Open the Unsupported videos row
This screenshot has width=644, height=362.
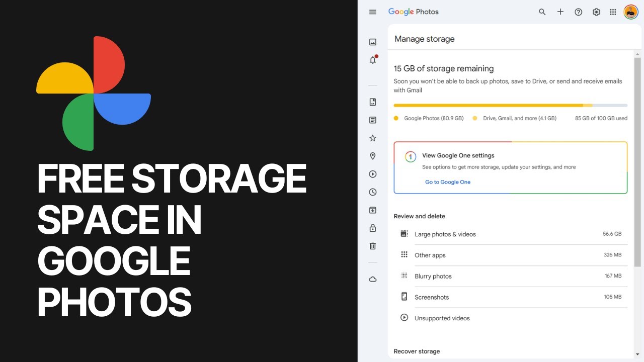point(511,318)
